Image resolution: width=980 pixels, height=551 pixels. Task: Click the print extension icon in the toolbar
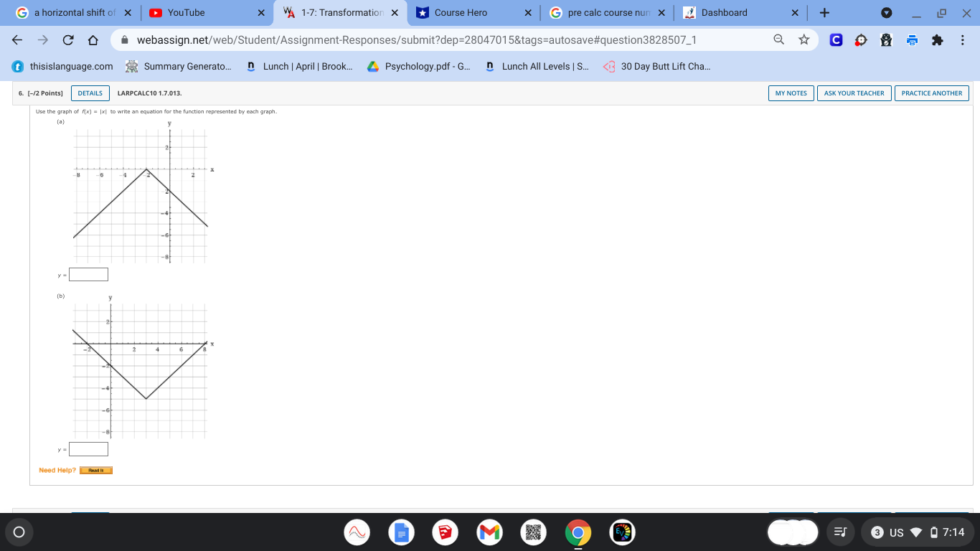click(911, 40)
